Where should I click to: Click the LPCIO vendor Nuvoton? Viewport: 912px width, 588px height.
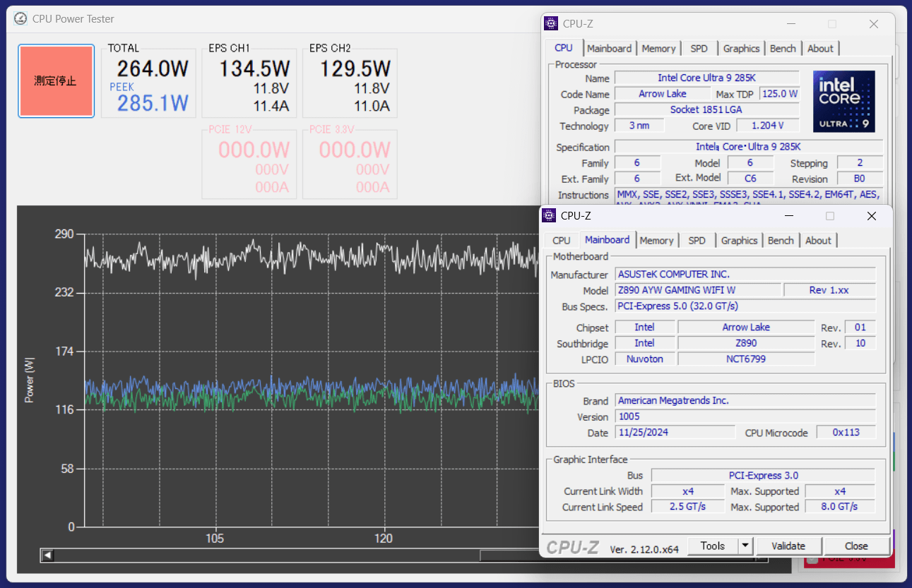645,359
